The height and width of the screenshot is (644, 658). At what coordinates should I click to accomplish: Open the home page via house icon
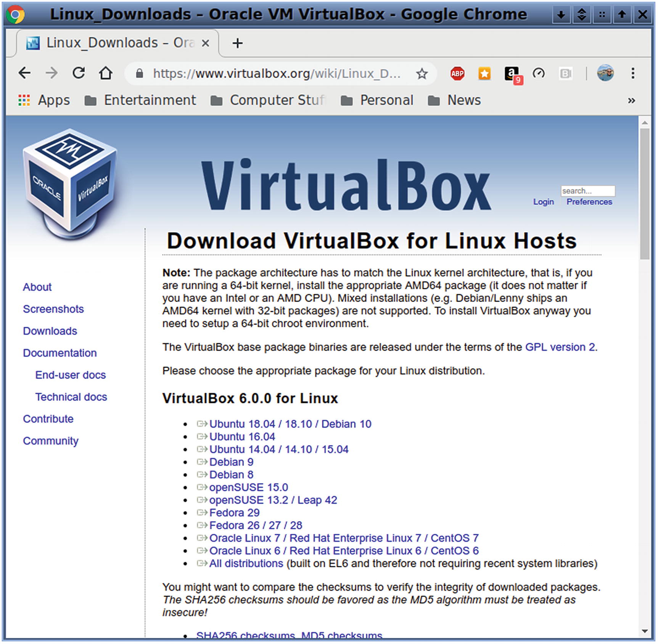(x=106, y=73)
